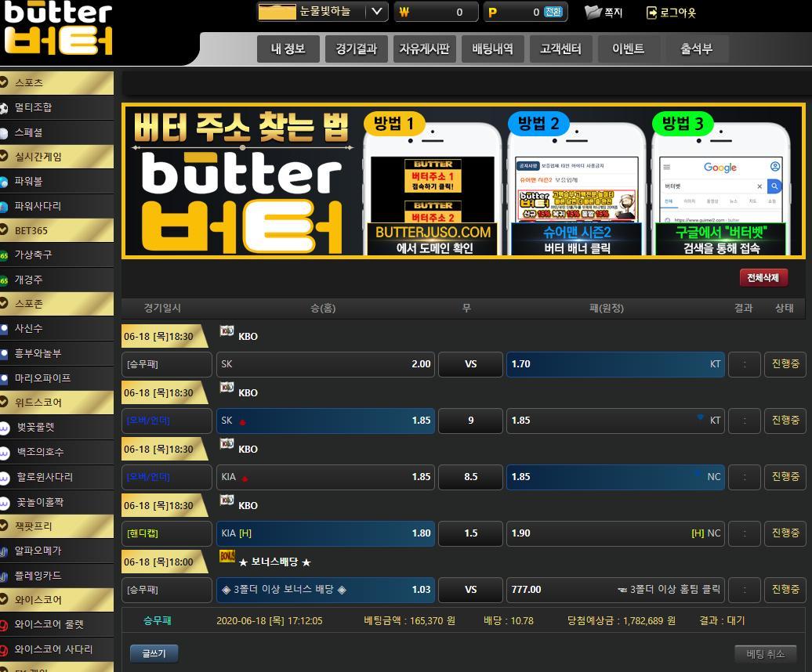
Task: Click the green 365 icon beside 가상축구
Action: [x=4, y=255]
